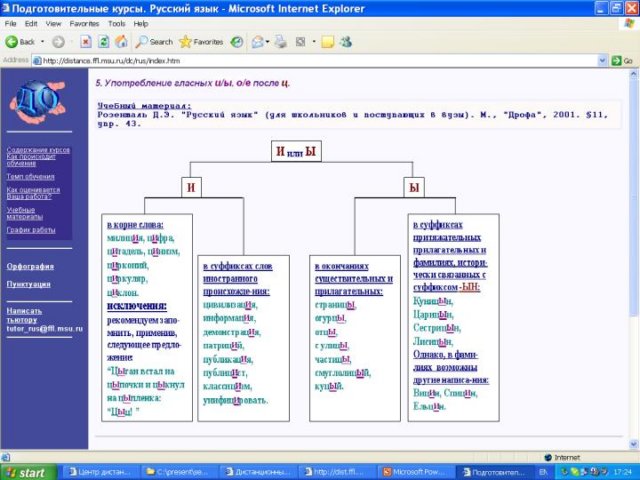Open the Содержание курсов link

(38, 150)
